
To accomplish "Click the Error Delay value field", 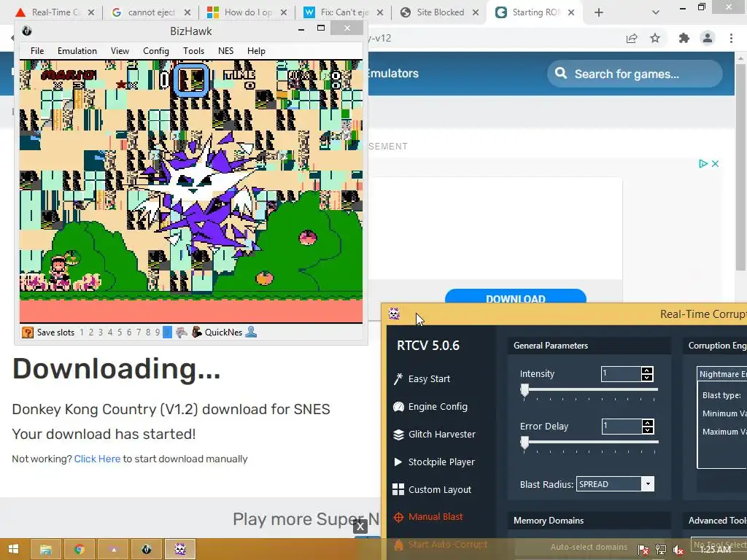I will point(622,426).
